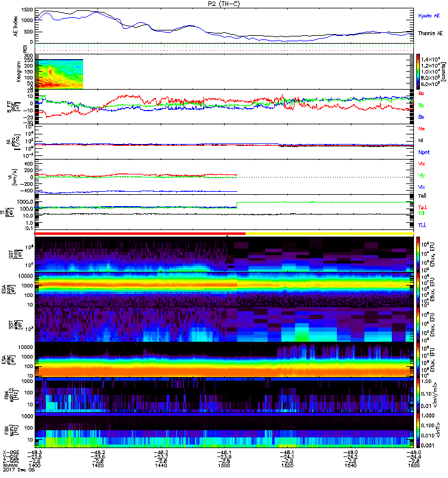
Task: Click the FBK mV/m color bar
Action: (x=418, y=395)
